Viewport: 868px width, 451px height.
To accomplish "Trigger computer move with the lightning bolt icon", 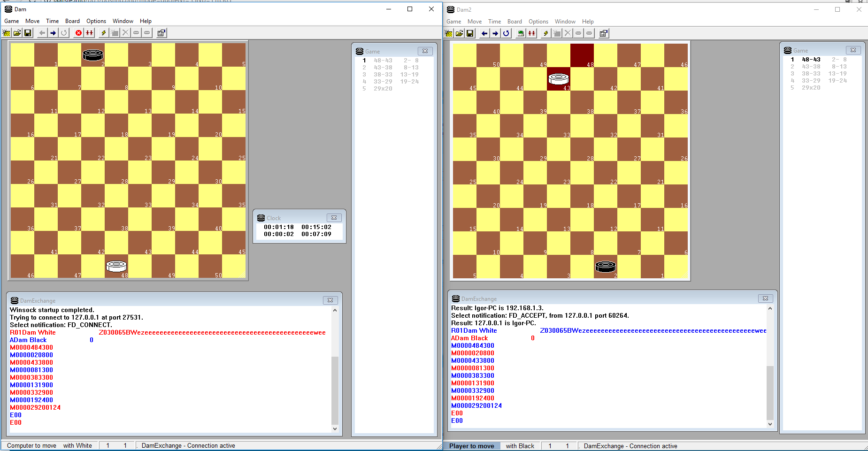I will [x=103, y=32].
